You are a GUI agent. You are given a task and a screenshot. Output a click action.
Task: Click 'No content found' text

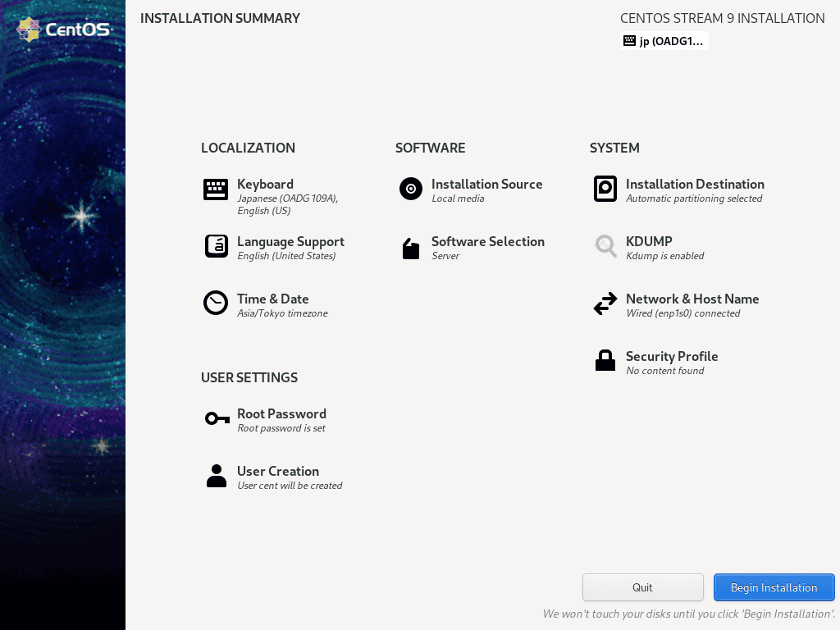click(x=664, y=370)
